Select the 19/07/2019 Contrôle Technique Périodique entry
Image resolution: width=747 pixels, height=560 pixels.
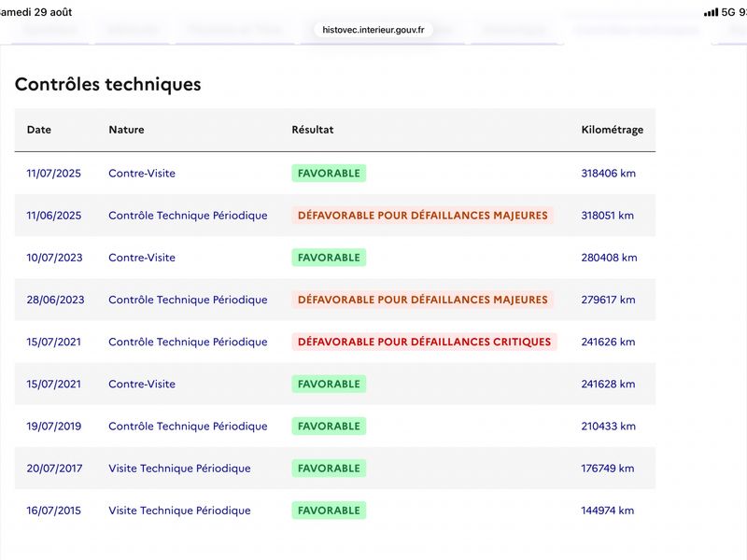coord(335,427)
